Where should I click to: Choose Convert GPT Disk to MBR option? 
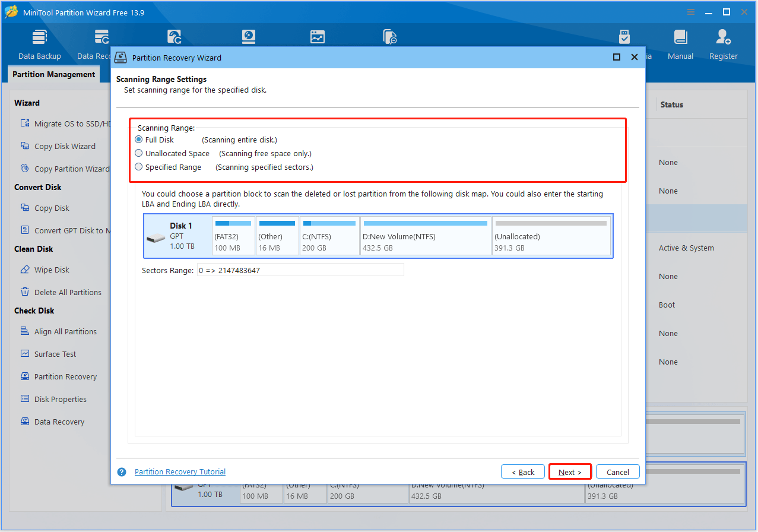(x=65, y=230)
